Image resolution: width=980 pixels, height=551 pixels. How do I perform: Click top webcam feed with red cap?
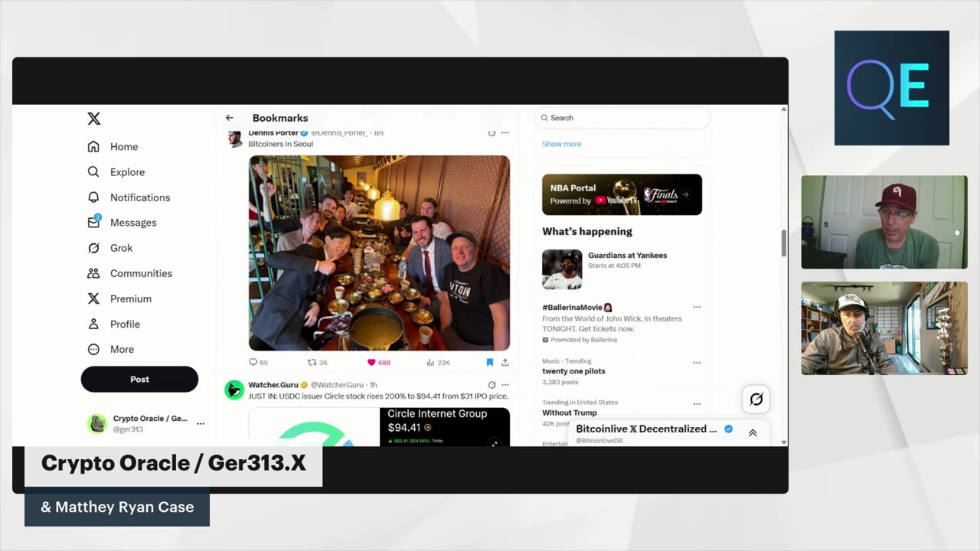pyautogui.click(x=884, y=222)
